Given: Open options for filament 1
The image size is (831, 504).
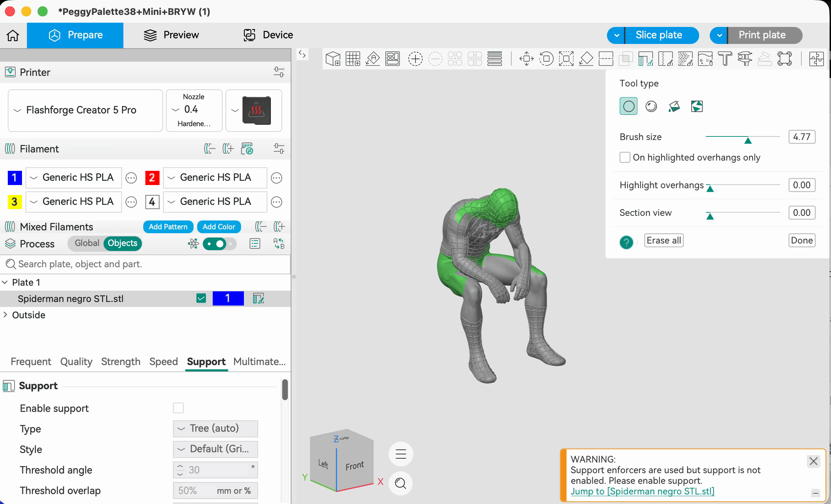Looking at the screenshot, I should click(x=131, y=178).
